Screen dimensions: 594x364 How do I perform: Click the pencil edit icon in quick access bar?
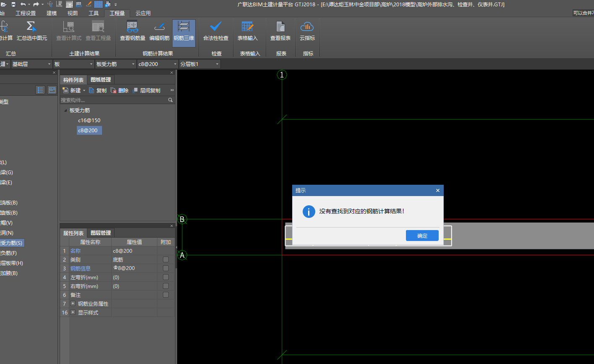(89, 4)
